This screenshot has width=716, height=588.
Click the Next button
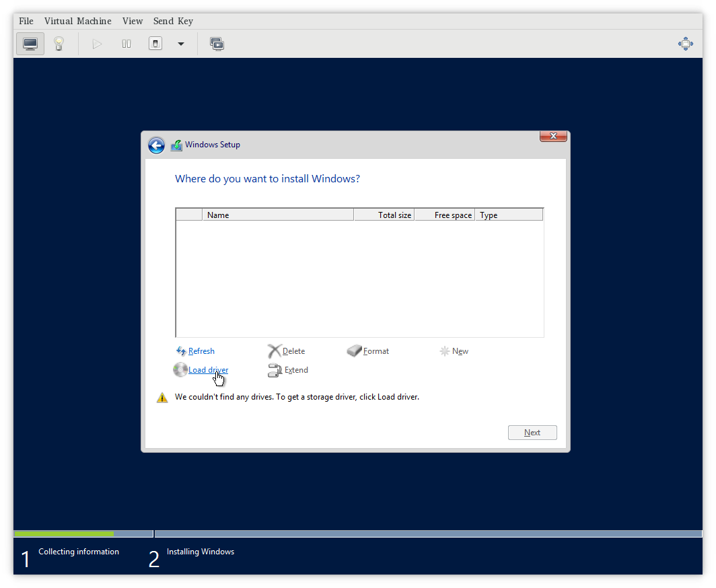click(532, 432)
